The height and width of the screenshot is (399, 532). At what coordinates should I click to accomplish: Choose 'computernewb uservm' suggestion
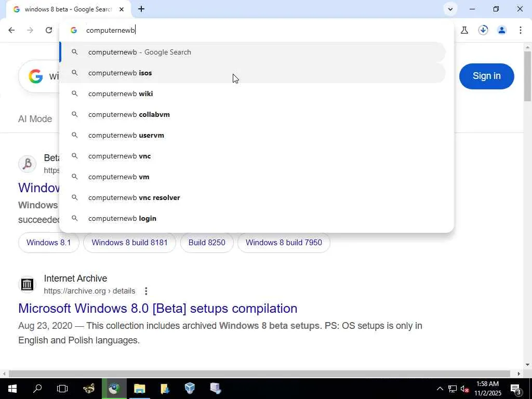coord(252,136)
